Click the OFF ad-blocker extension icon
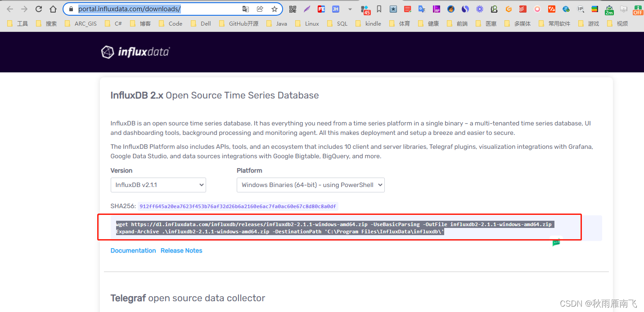Viewport: 644px width, 312px height. 638,9
